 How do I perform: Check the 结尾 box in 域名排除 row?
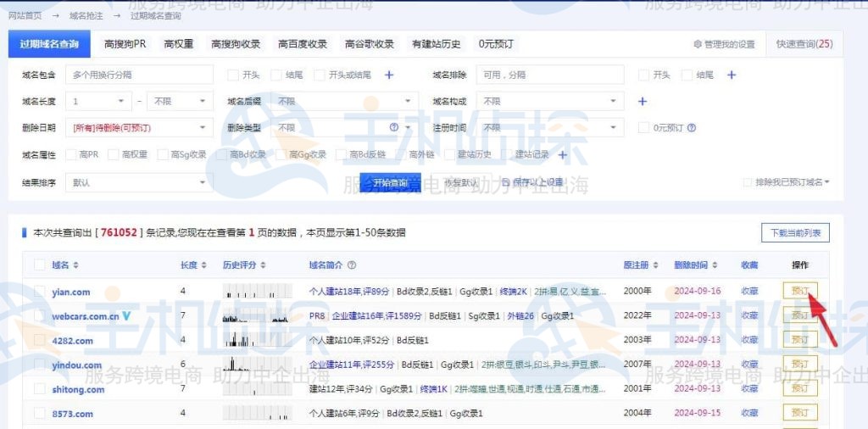coord(687,75)
